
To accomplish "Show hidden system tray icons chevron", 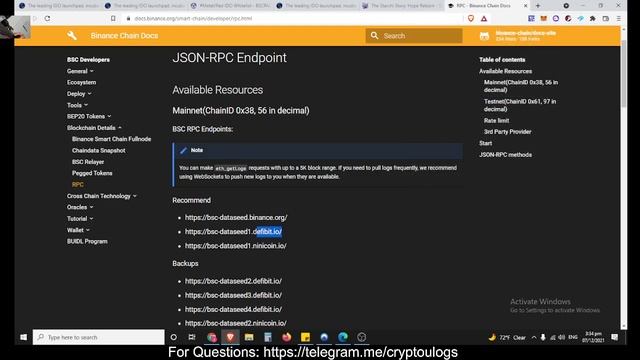I will pyautogui.click(x=533, y=337).
